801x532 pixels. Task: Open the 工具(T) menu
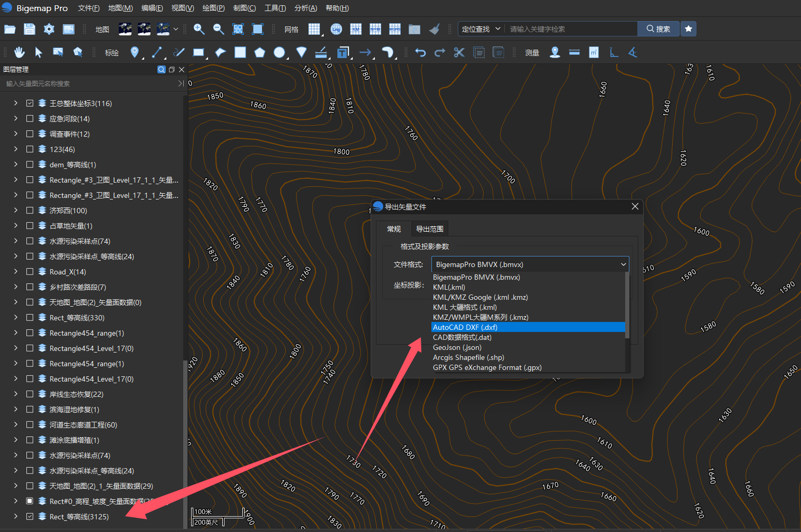coord(275,8)
